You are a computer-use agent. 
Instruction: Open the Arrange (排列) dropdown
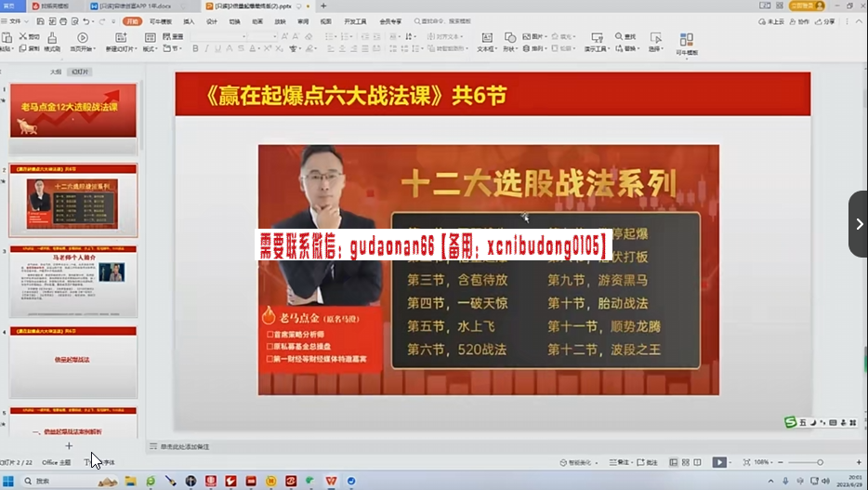click(x=534, y=48)
